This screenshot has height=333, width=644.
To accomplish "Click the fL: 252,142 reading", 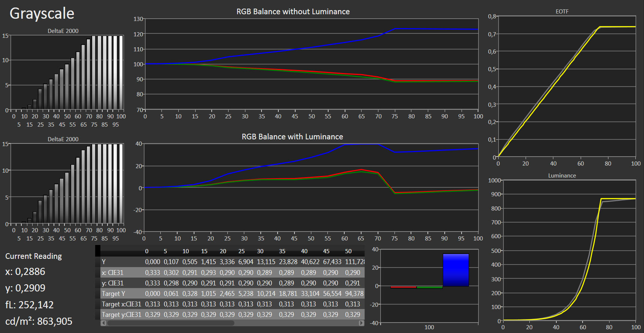I will tap(29, 305).
